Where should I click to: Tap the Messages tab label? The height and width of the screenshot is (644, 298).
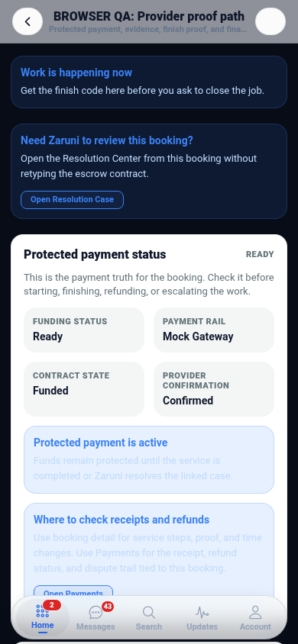point(96,626)
